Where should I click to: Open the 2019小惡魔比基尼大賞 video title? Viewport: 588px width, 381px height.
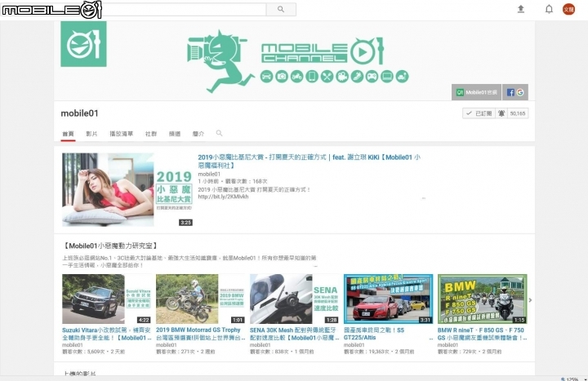click(x=309, y=161)
